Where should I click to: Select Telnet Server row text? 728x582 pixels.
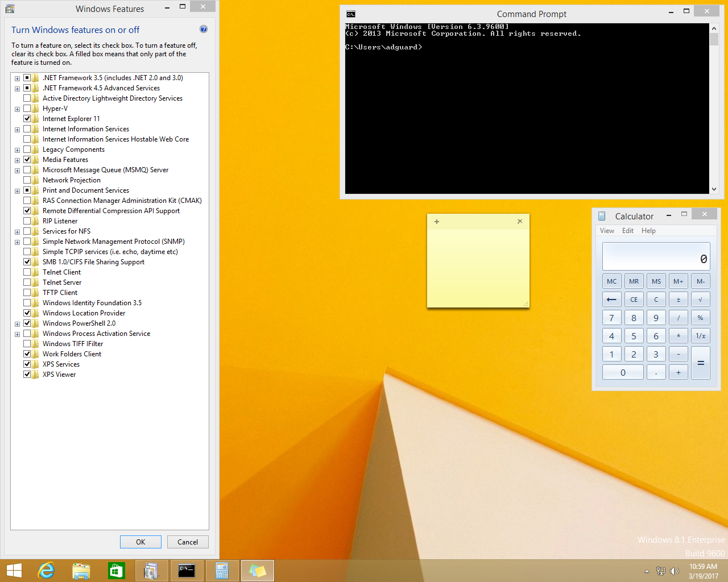tap(61, 282)
